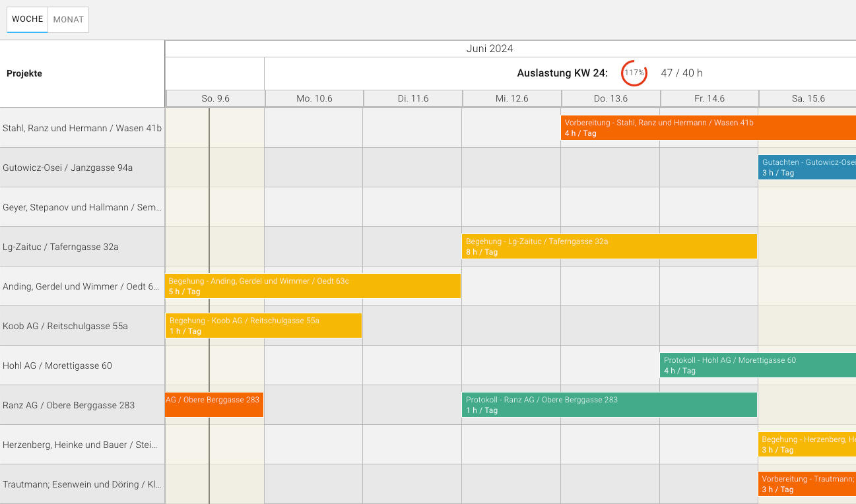Select the Mi. 12.6 day header

pos(512,98)
